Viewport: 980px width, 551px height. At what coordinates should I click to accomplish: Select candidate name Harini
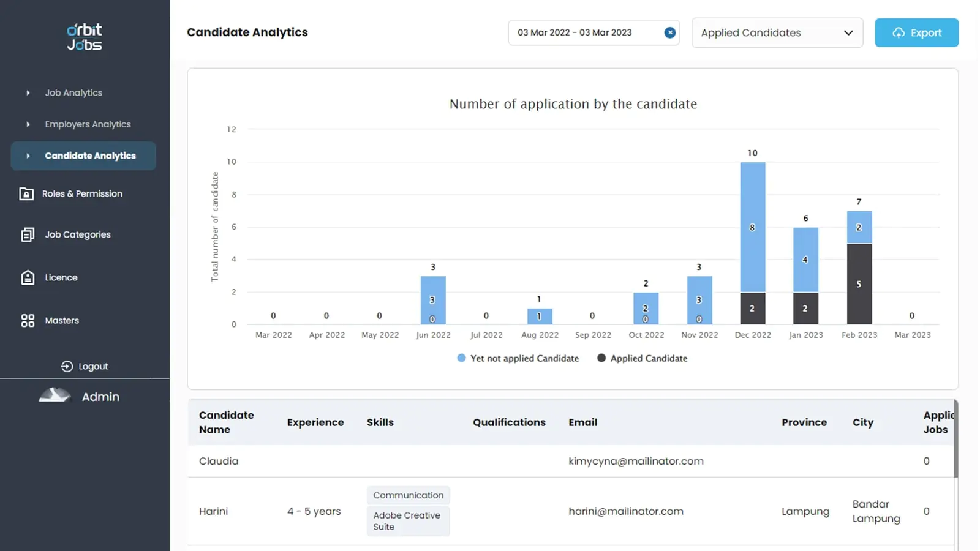[213, 511]
